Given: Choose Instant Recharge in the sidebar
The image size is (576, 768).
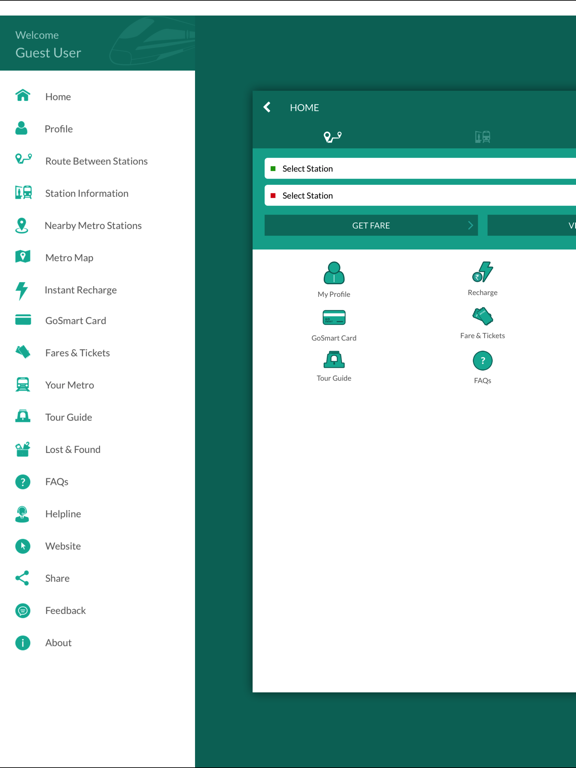Looking at the screenshot, I should [80, 290].
